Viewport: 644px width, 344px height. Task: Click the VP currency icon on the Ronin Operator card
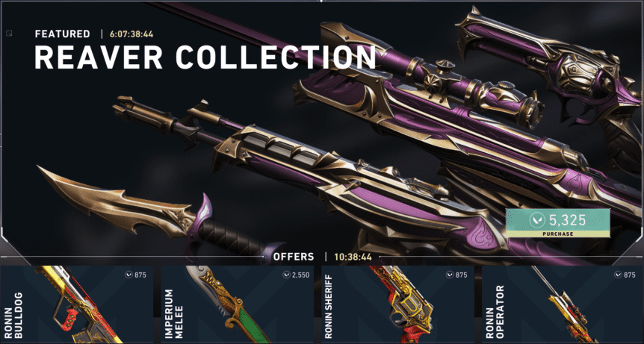619,275
